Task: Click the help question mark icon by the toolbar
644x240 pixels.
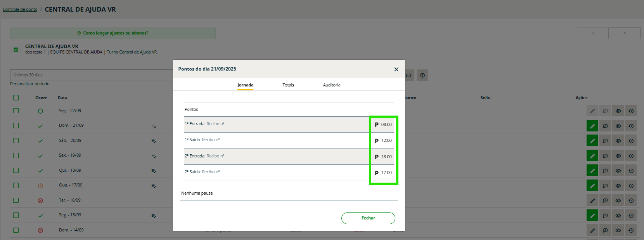Action: click(422, 75)
